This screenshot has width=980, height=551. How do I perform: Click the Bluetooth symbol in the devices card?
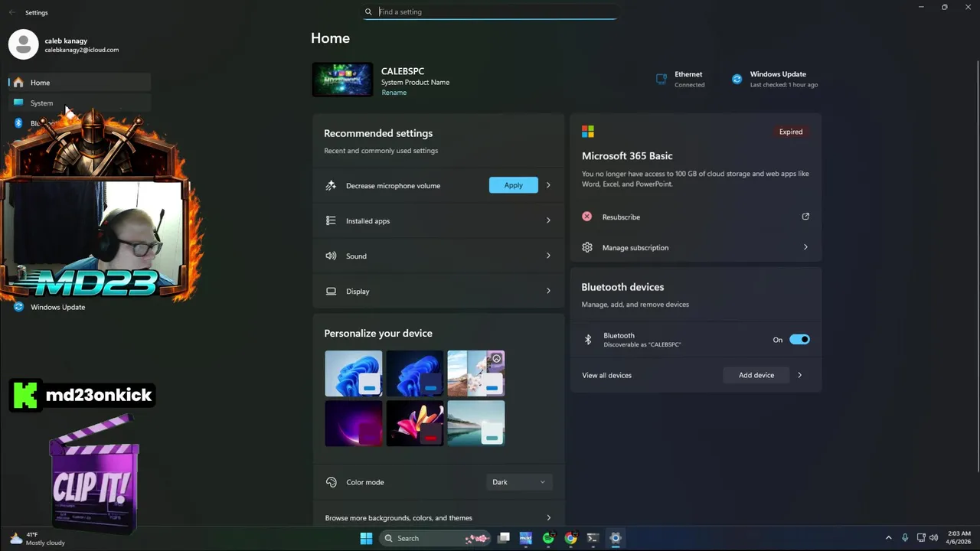[588, 340]
